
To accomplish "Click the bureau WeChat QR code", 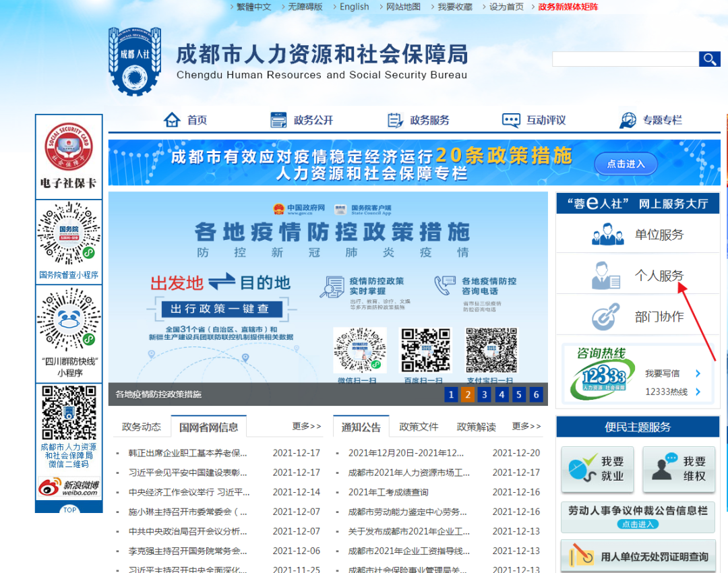I will point(69,413).
